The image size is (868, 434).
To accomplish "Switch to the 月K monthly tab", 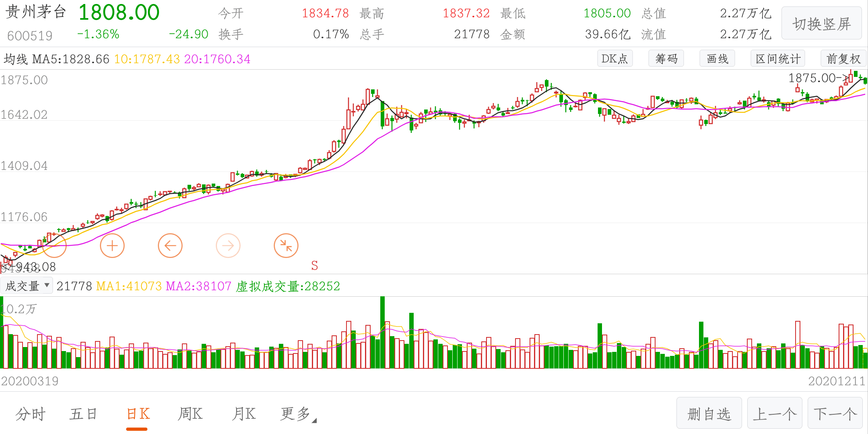I will (243, 414).
